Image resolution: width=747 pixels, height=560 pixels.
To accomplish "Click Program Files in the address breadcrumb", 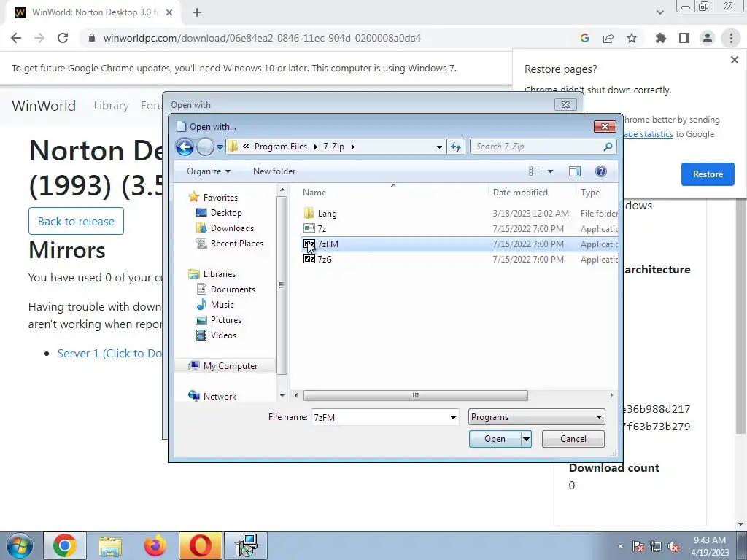I will point(281,147).
